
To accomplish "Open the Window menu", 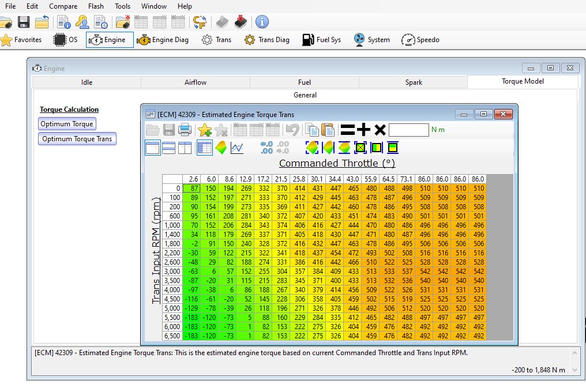I will coord(154,6).
